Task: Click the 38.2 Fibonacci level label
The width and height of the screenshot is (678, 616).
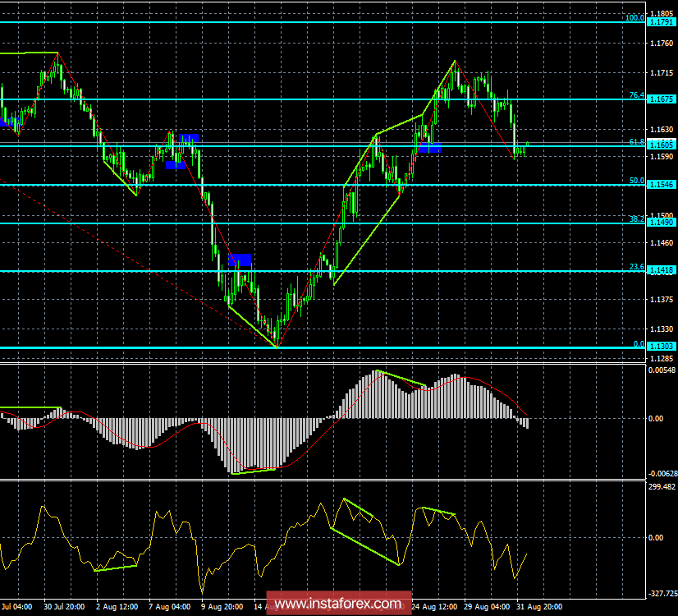Action: (636, 219)
